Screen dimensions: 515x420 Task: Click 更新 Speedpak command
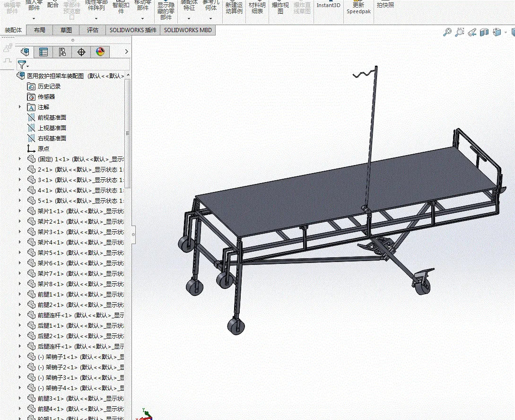[x=358, y=8]
